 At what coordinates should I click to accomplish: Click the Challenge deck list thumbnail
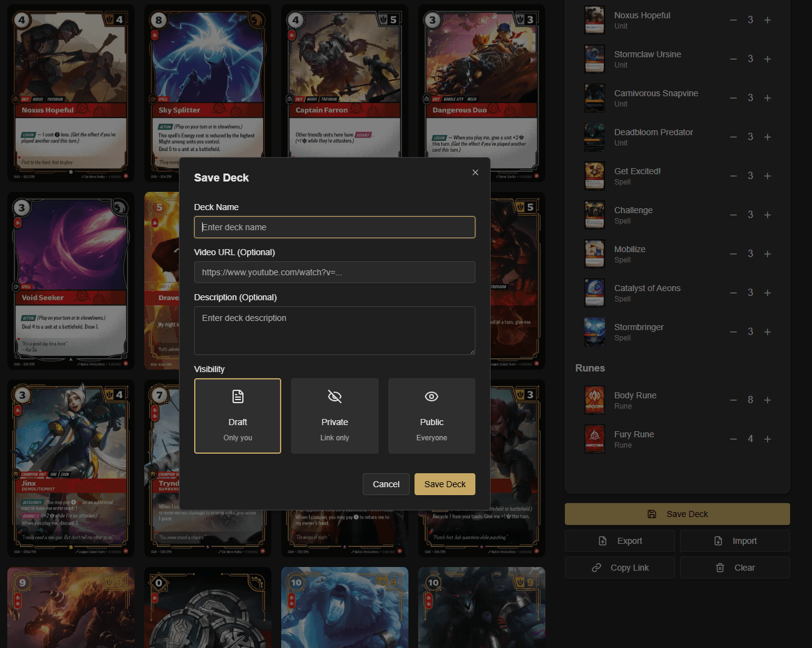pyautogui.click(x=595, y=215)
